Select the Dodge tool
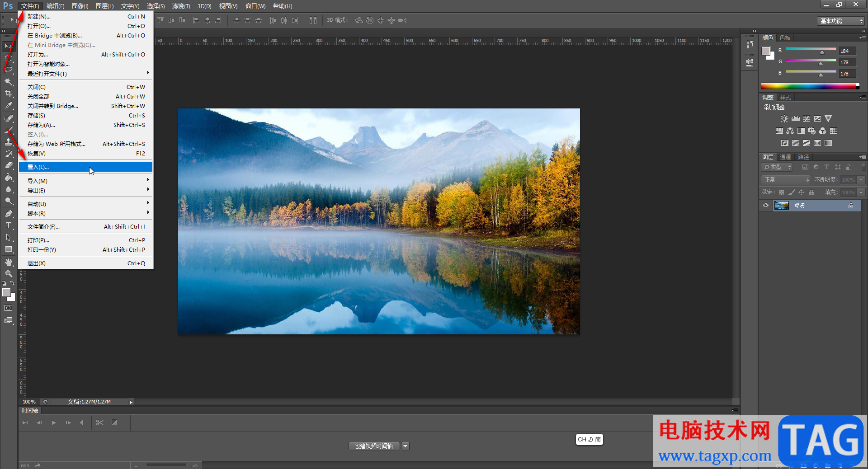Viewport: 868px width, 469px height. coord(9,201)
